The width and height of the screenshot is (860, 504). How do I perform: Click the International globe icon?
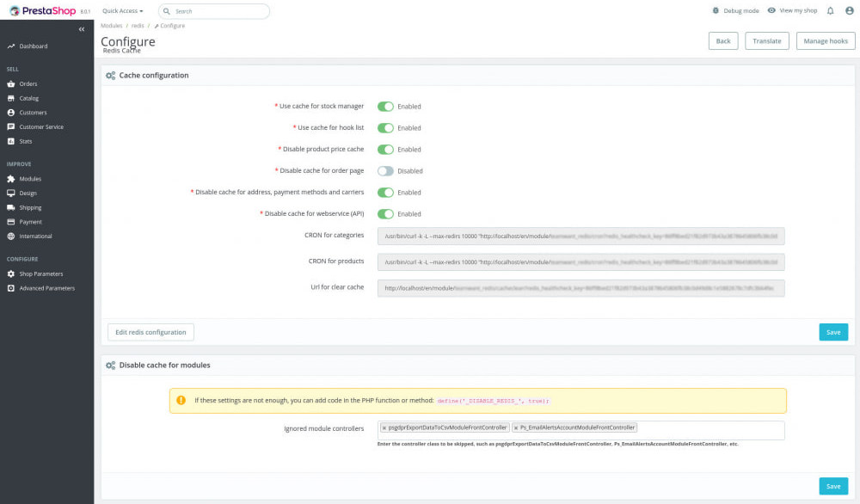tap(11, 236)
